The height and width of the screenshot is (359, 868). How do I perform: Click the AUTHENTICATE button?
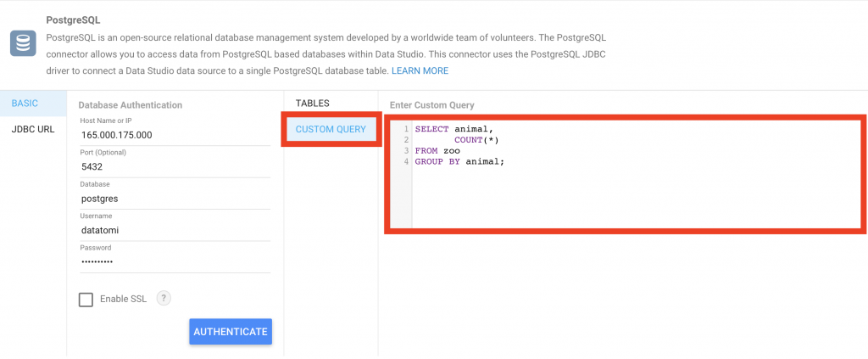(x=231, y=332)
